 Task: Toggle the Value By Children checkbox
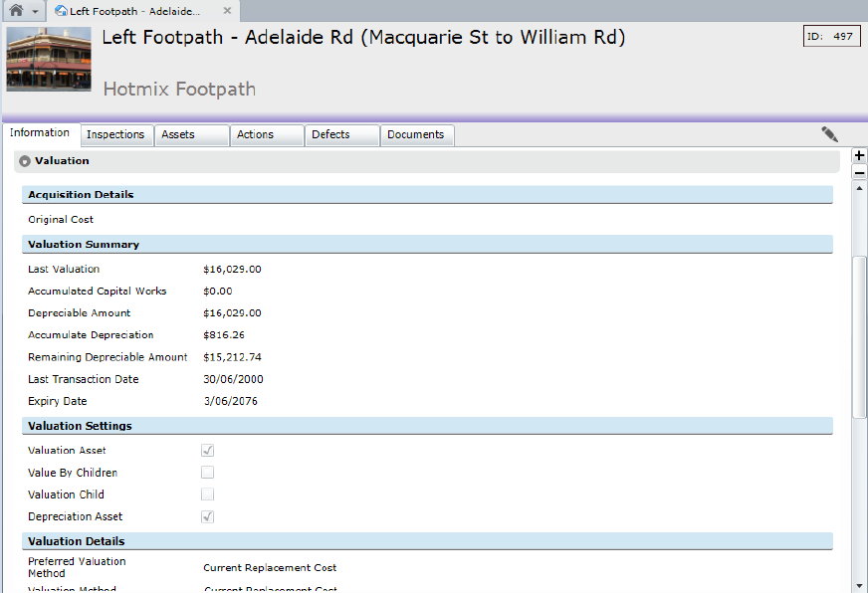coord(208,473)
